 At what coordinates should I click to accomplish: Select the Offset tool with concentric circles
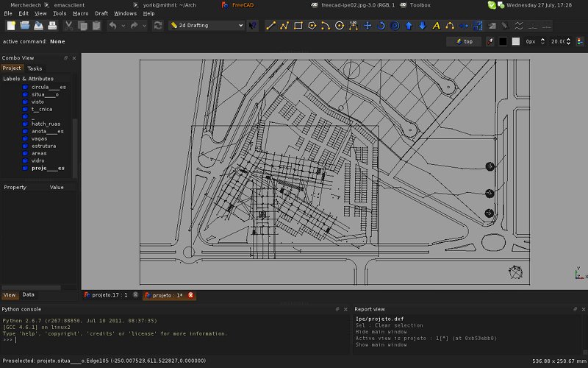(x=395, y=26)
